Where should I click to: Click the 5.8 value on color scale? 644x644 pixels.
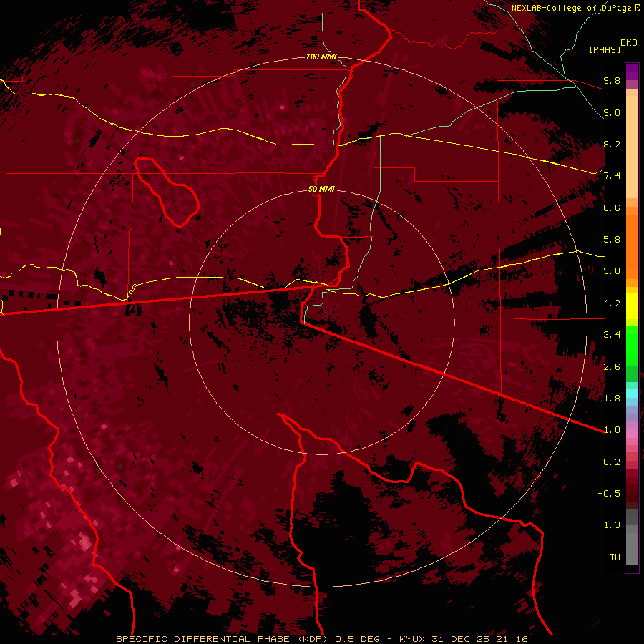(612, 240)
